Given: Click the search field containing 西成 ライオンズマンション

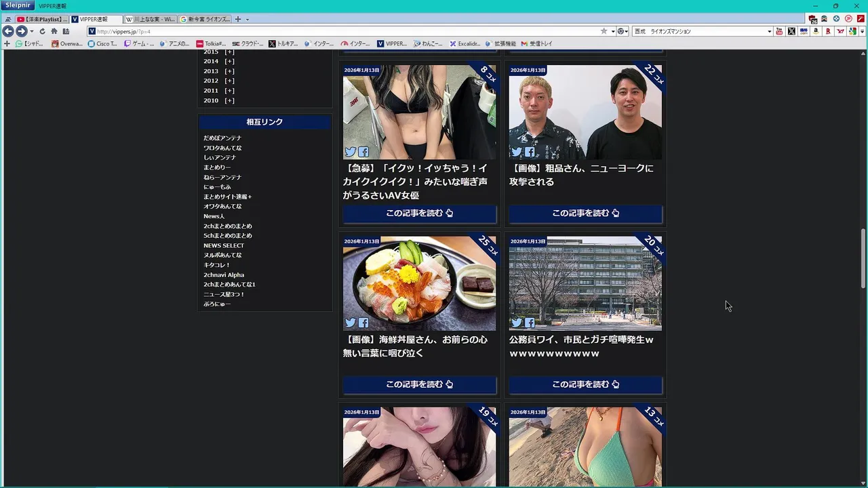Looking at the screenshot, I should 698,31.
